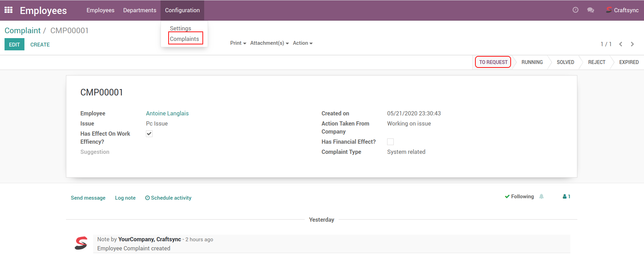Go to next record arrow
This screenshot has width=644, height=264.
632,44
